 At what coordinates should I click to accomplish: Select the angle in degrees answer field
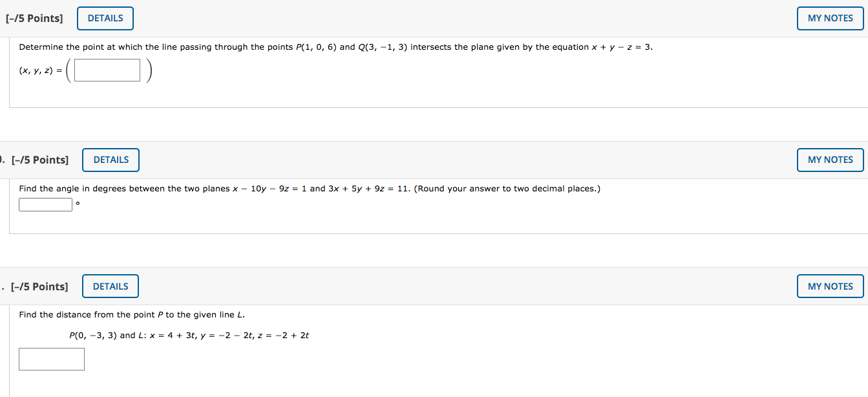(x=45, y=204)
